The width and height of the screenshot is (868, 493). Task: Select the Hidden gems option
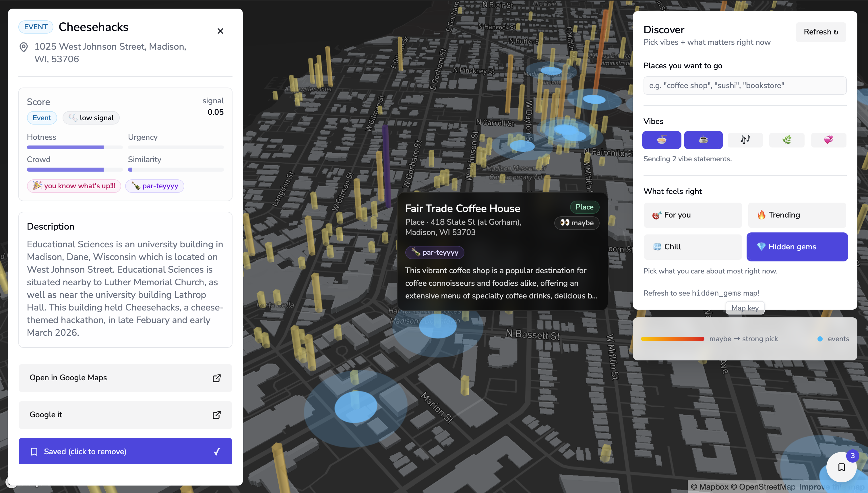pyautogui.click(x=797, y=247)
